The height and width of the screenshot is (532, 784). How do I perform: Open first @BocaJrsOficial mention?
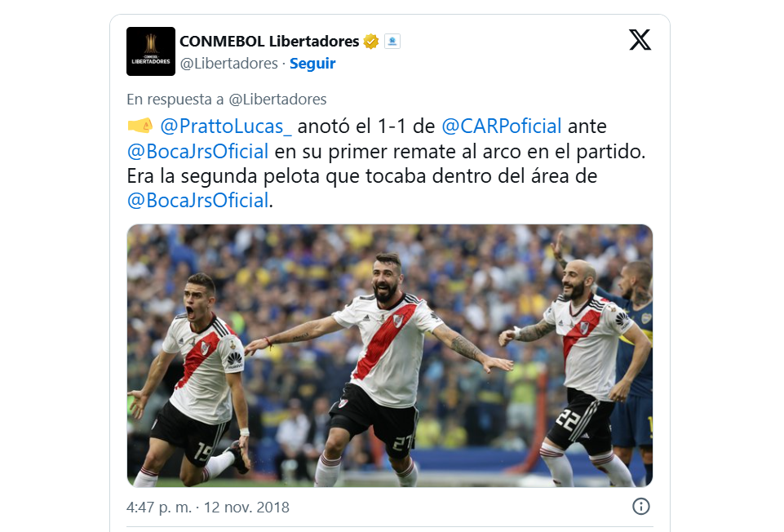tap(198, 151)
